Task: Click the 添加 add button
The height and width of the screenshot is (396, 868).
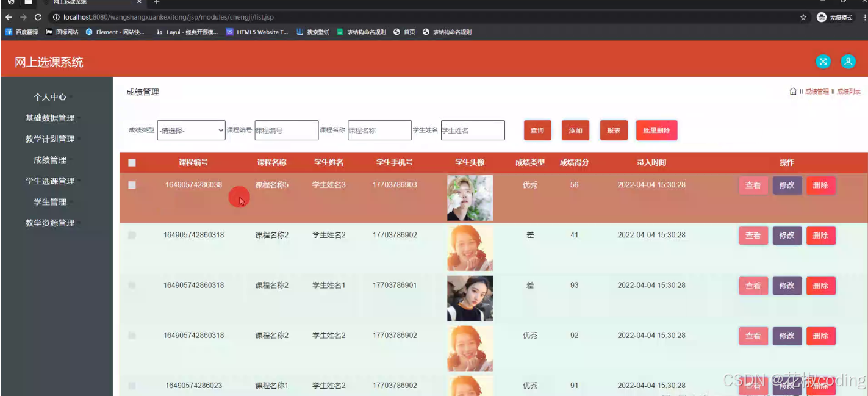Action: pyautogui.click(x=575, y=131)
